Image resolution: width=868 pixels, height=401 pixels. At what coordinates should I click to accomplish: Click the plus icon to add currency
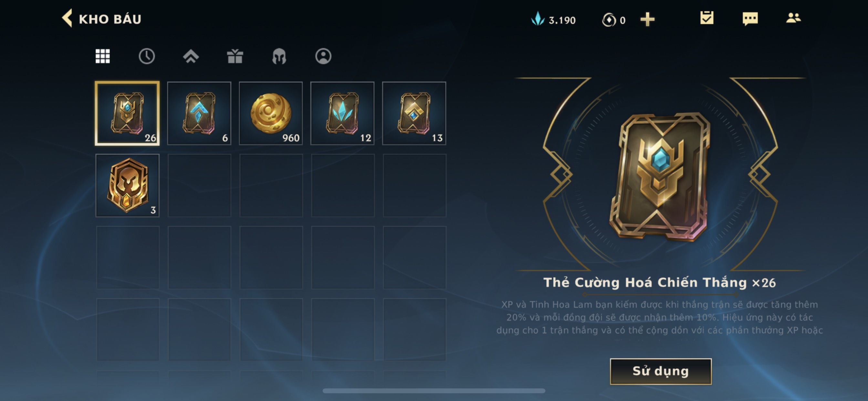click(x=647, y=19)
